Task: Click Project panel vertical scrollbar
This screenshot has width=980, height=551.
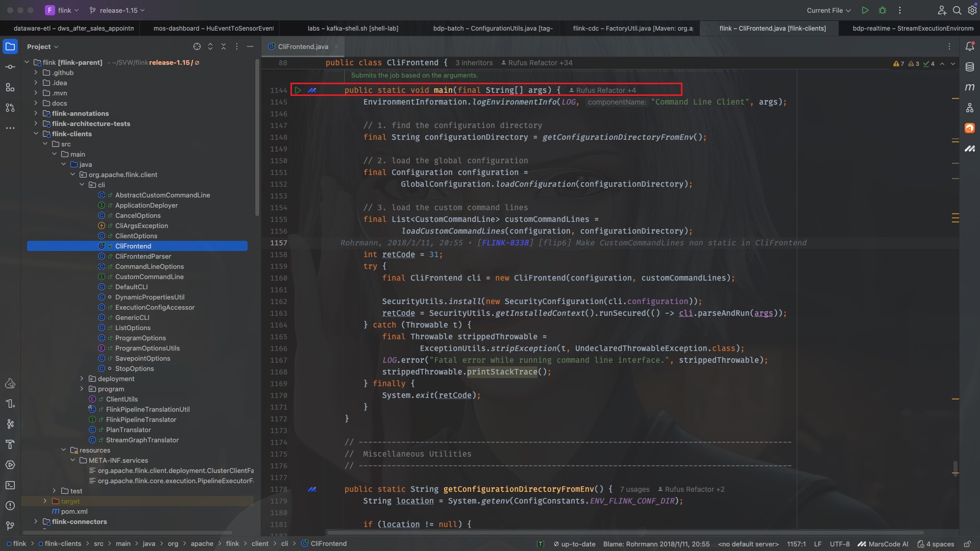Action: 257,138
